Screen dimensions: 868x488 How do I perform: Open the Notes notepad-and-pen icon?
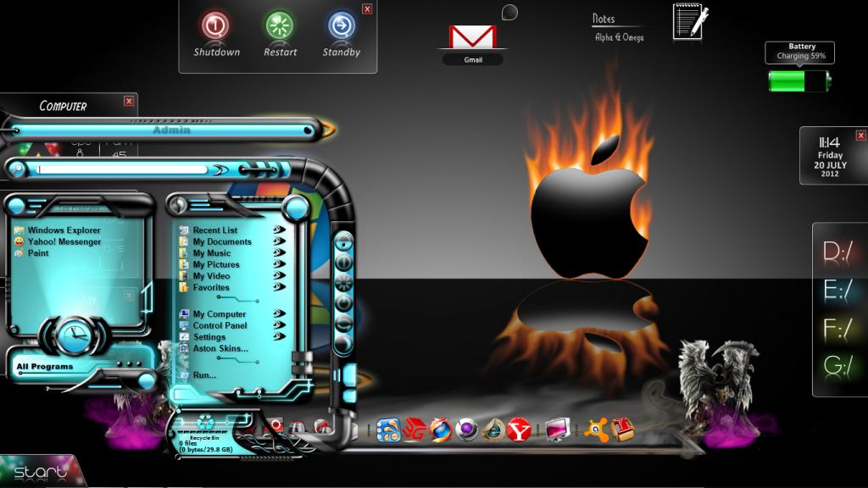click(x=690, y=21)
